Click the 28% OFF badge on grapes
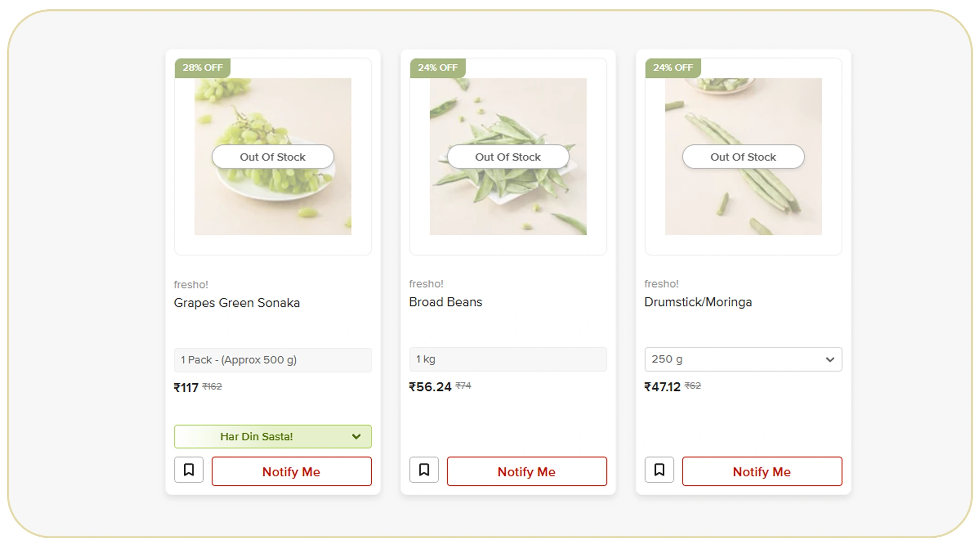The image size is (980, 547). pos(203,68)
